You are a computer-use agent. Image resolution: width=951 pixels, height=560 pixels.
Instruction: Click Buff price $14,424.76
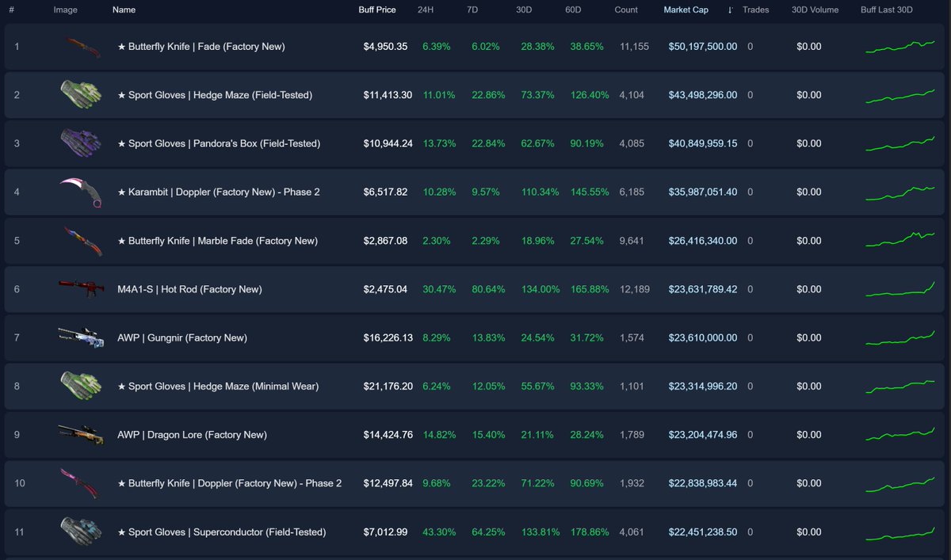pyautogui.click(x=388, y=434)
